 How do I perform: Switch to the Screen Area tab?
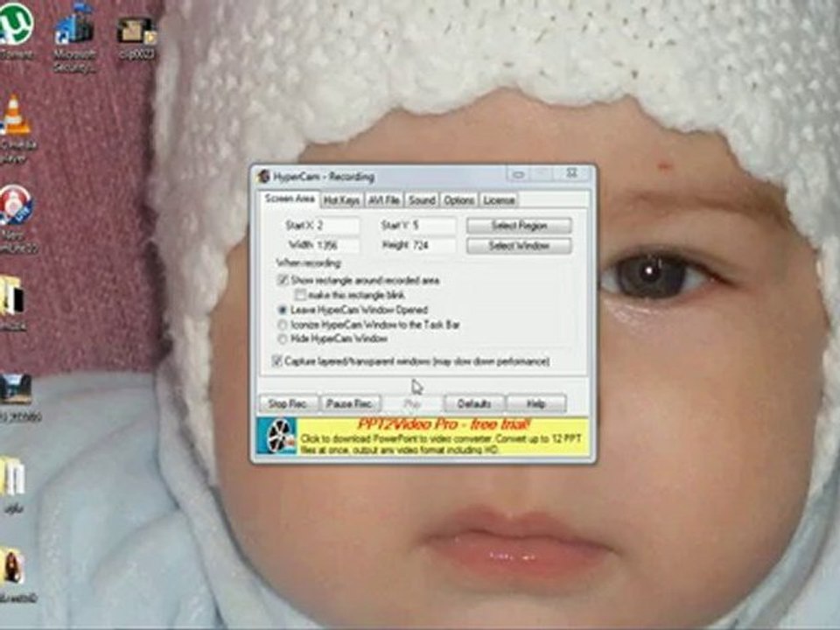point(290,199)
